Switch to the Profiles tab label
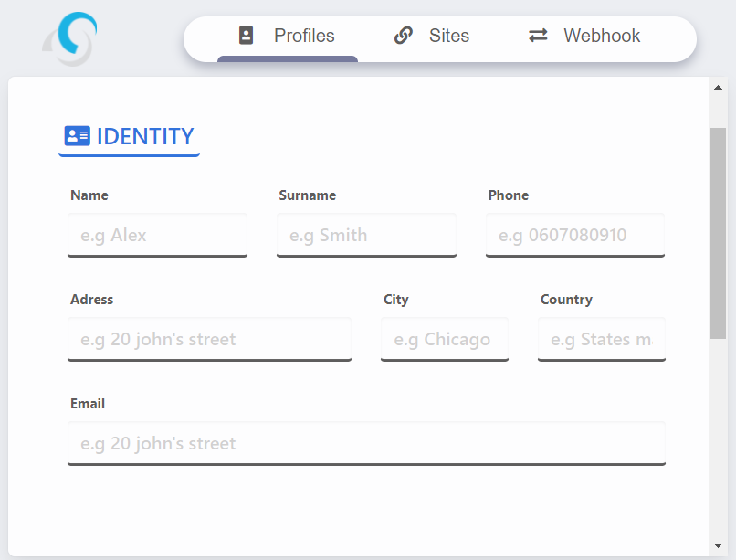The image size is (736, 560). click(304, 36)
